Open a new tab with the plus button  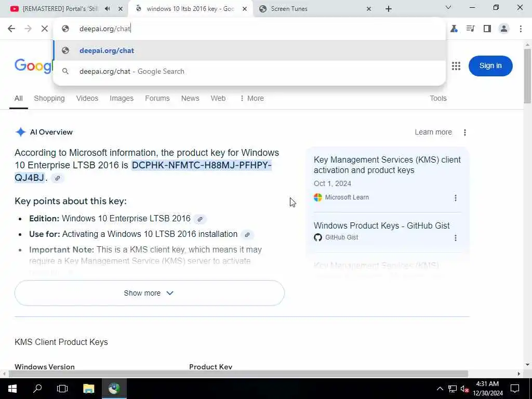click(389, 9)
